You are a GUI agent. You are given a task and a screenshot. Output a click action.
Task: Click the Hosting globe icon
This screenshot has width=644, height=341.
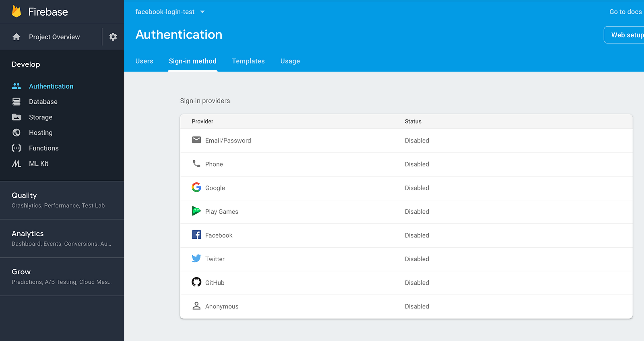click(x=17, y=132)
